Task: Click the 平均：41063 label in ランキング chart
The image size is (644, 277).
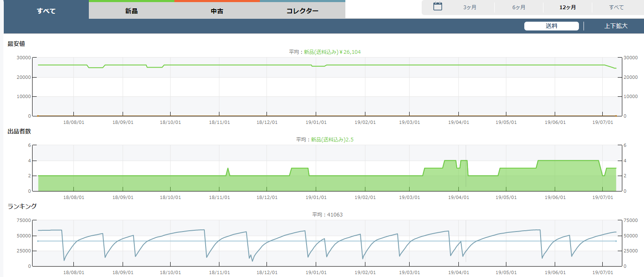Action: tap(327, 215)
